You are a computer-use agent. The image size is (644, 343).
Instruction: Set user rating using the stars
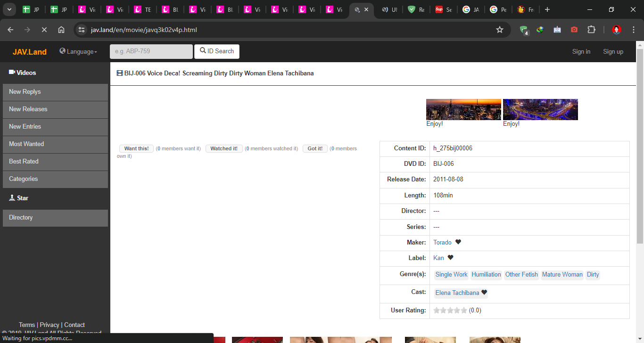pos(450,310)
